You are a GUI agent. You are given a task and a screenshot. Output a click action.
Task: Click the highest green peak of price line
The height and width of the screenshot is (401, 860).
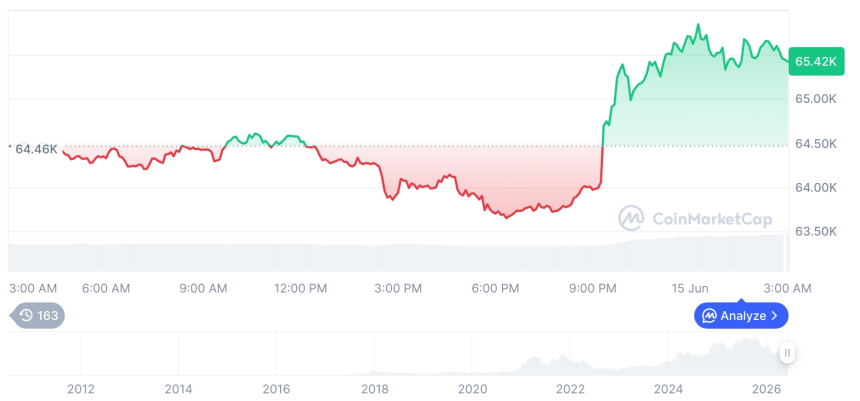pos(698,25)
